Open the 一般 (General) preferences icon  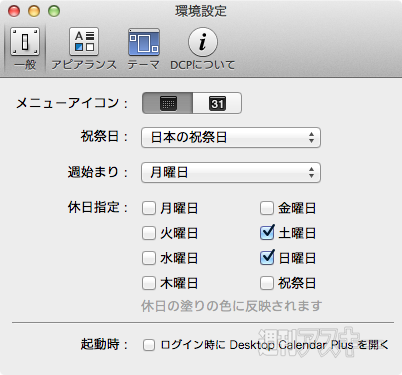click(x=25, y=49)
